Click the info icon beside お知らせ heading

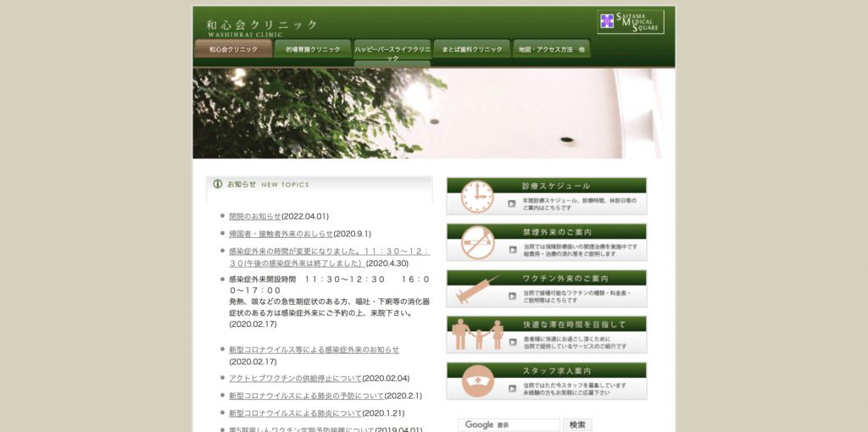[218, 184]
